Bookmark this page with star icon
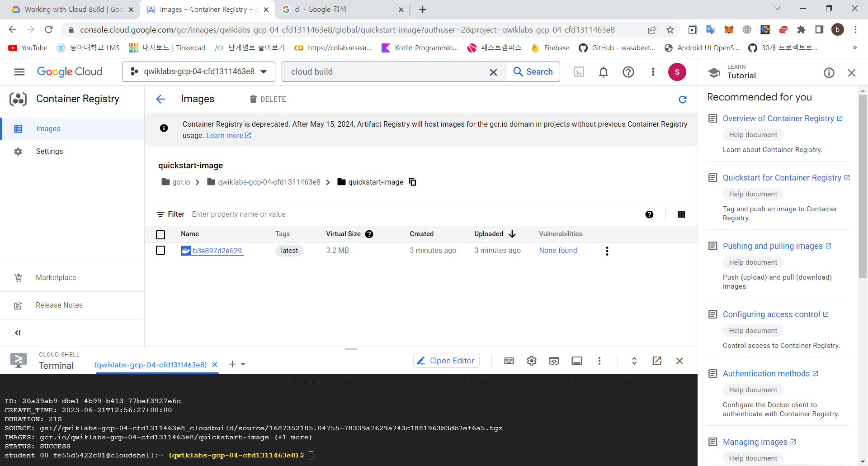 pos(670,30)
